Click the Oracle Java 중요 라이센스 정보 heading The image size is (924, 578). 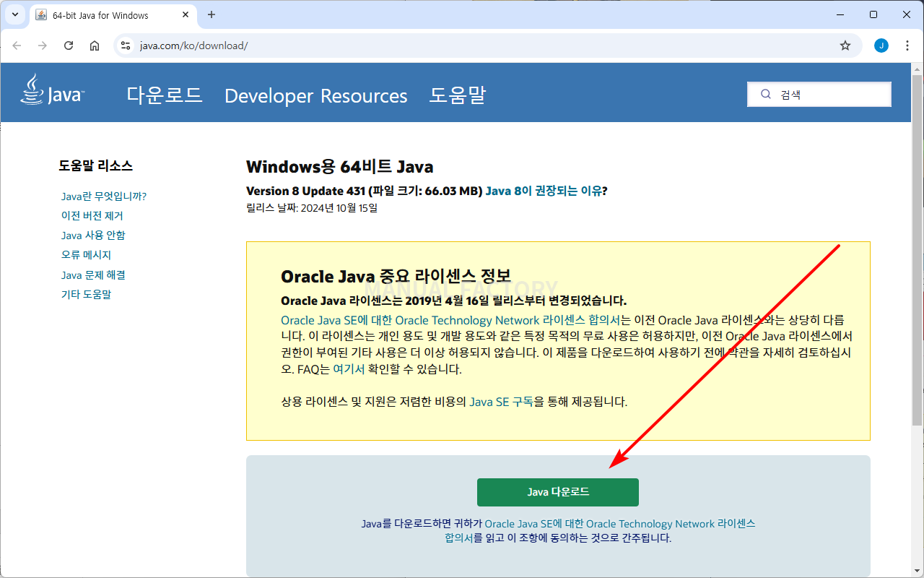point(396,276)
